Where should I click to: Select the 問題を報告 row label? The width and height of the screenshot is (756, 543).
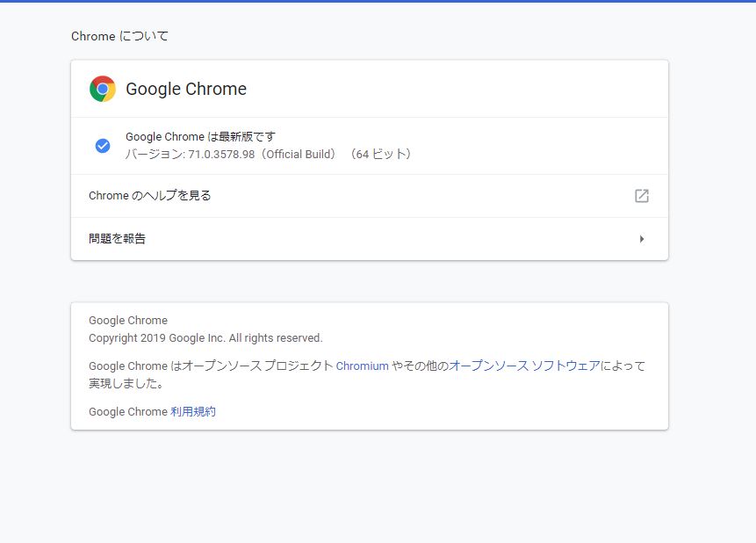(x=118, y=239)
